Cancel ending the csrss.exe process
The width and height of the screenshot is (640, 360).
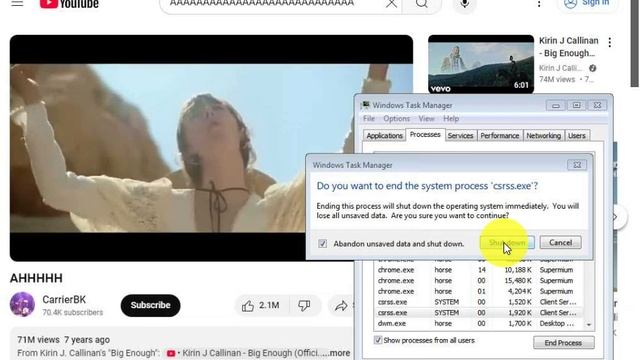click(560, 242)
